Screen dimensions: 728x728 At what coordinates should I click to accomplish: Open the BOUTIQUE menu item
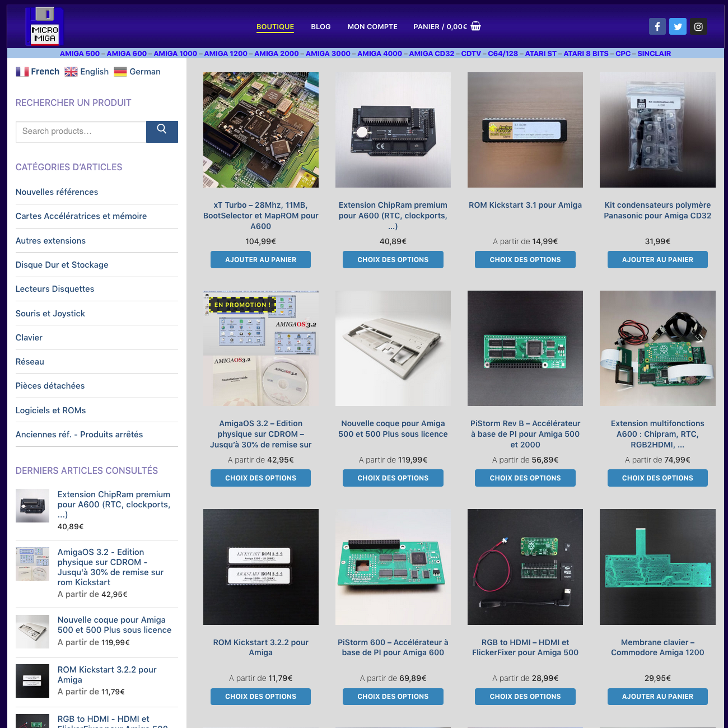275,26
